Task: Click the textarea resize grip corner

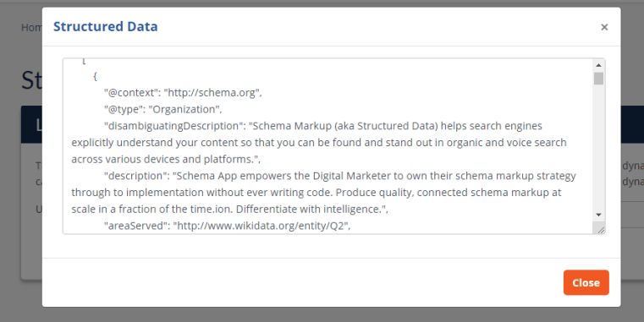Action: [601, 230]
